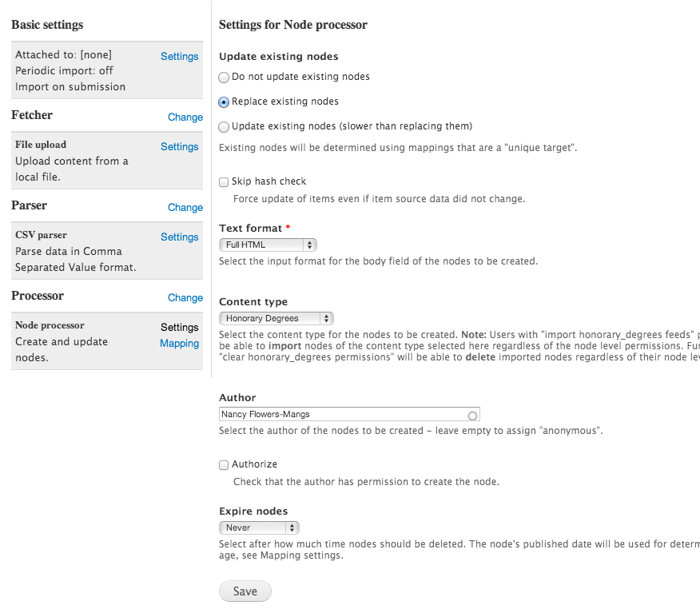Open Node processor Settings tab
700x609 pixels.
point(179,328)
